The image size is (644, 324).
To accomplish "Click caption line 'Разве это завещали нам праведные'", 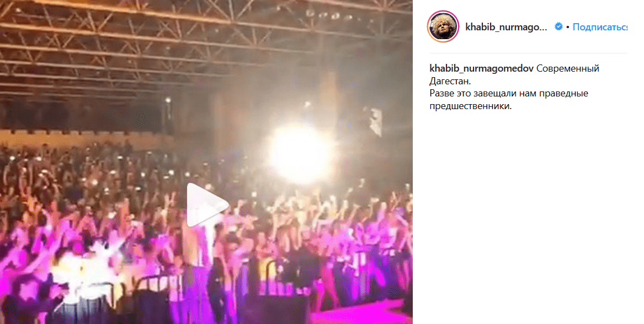I will pos(509,94).
